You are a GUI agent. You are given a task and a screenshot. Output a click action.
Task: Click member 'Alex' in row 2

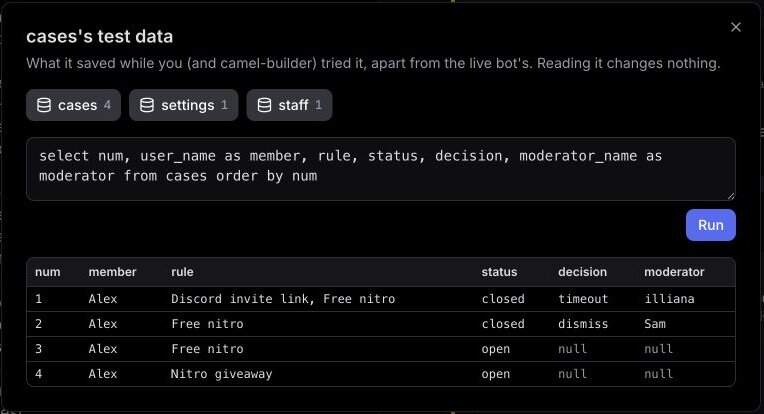click(x=103, y=324)
